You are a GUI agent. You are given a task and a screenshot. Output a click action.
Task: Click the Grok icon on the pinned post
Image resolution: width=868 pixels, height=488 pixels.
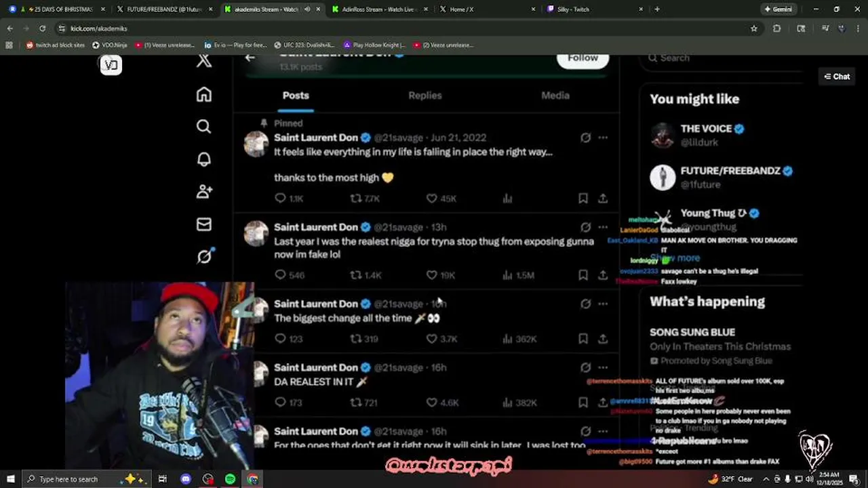[585, 138]
